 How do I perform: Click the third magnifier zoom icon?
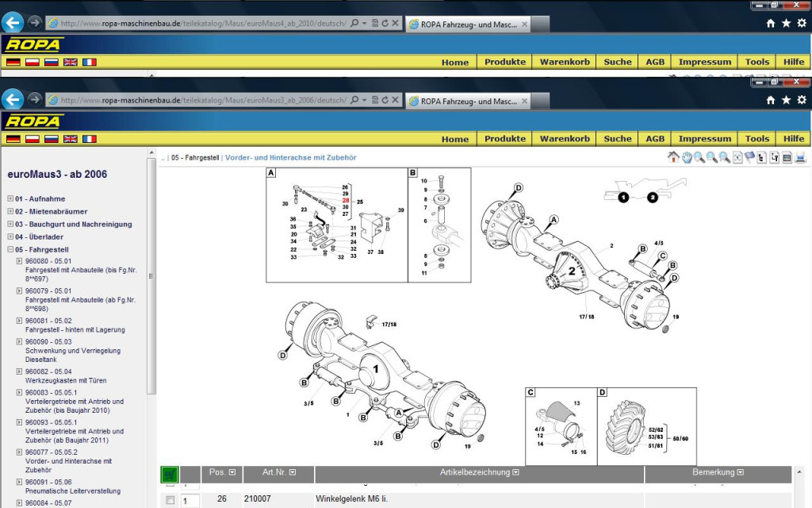[725, 157]
